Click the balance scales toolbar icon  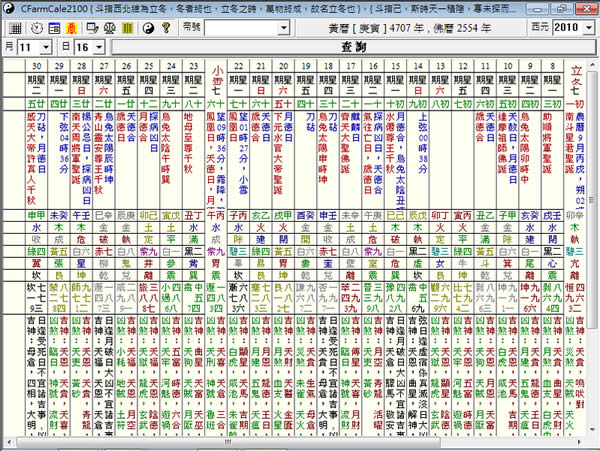click(x=110, y=28)
